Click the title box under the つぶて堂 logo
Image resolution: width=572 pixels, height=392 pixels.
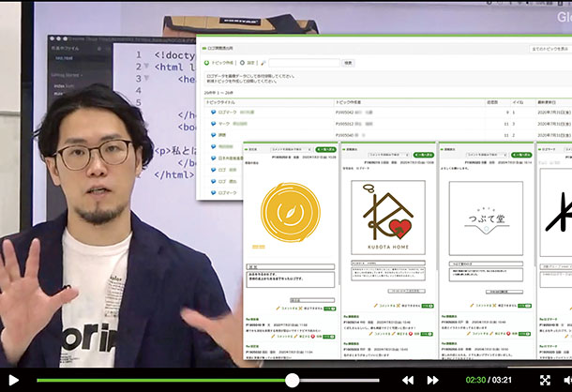point(486,264)
